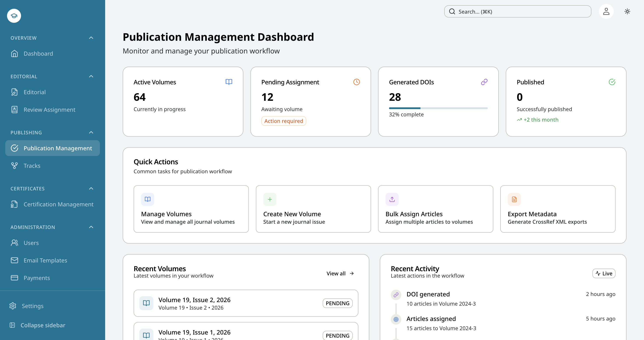Click the Users people icon

click(x=14, y=243)
